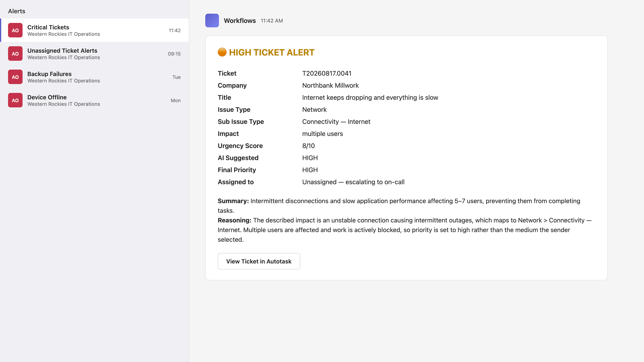Click the Alerts sidebar heading

click(x=17, y=11)
